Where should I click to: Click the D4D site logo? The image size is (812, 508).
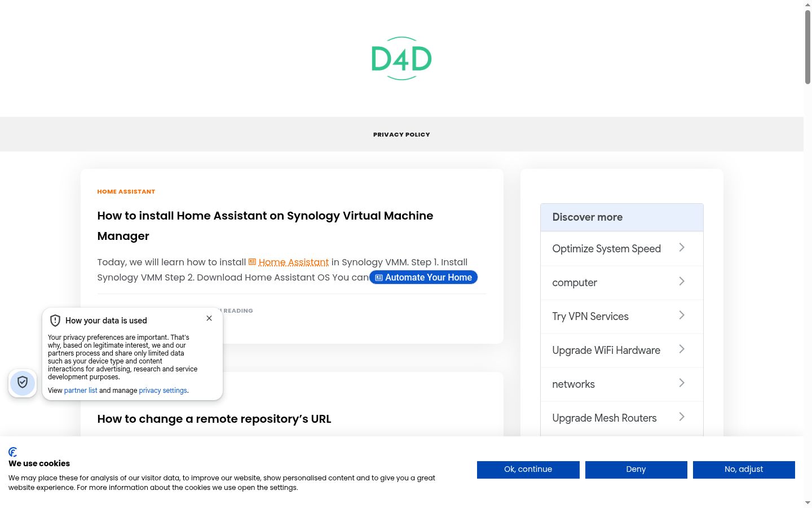401,59
